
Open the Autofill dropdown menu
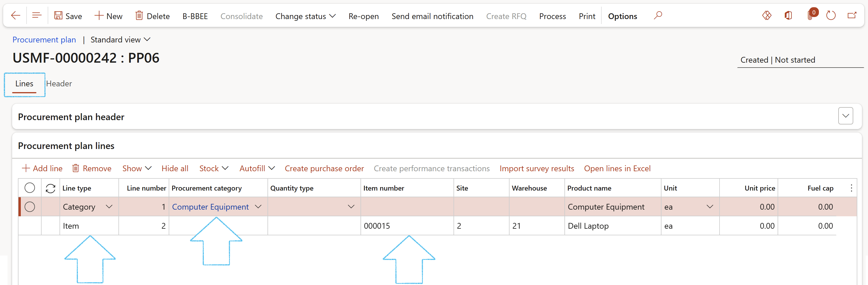(x=257, y=168)
